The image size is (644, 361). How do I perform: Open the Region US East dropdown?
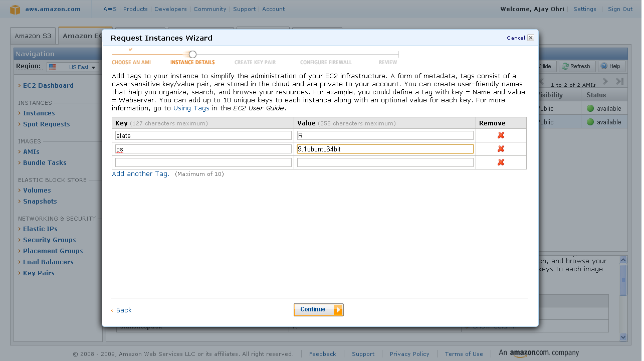click(73, 67)
